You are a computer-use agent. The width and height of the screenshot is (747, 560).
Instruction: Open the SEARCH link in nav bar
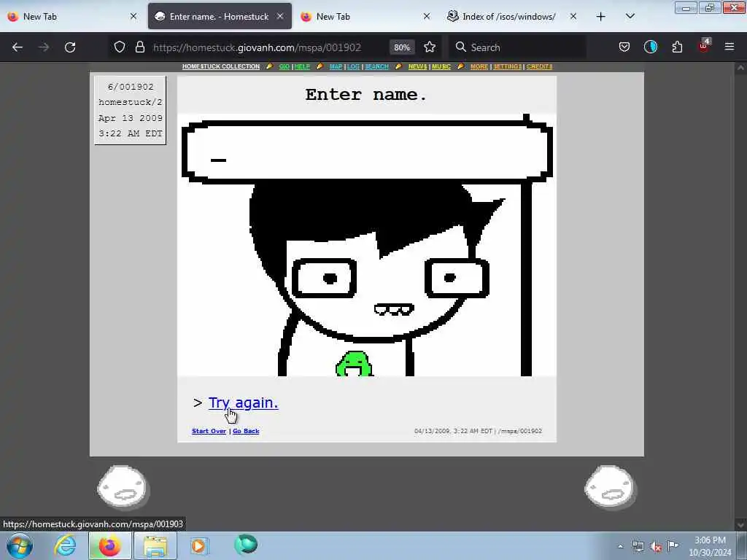[377, 66]
